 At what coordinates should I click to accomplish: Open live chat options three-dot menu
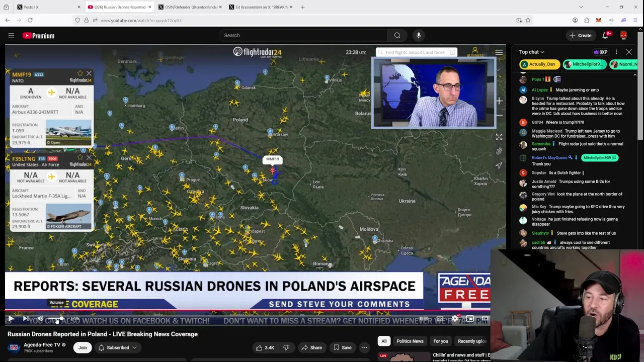[616, 52]
